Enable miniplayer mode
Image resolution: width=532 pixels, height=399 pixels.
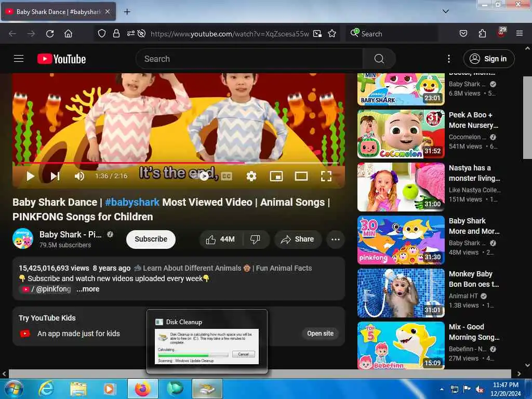click(x=276, y=176)
